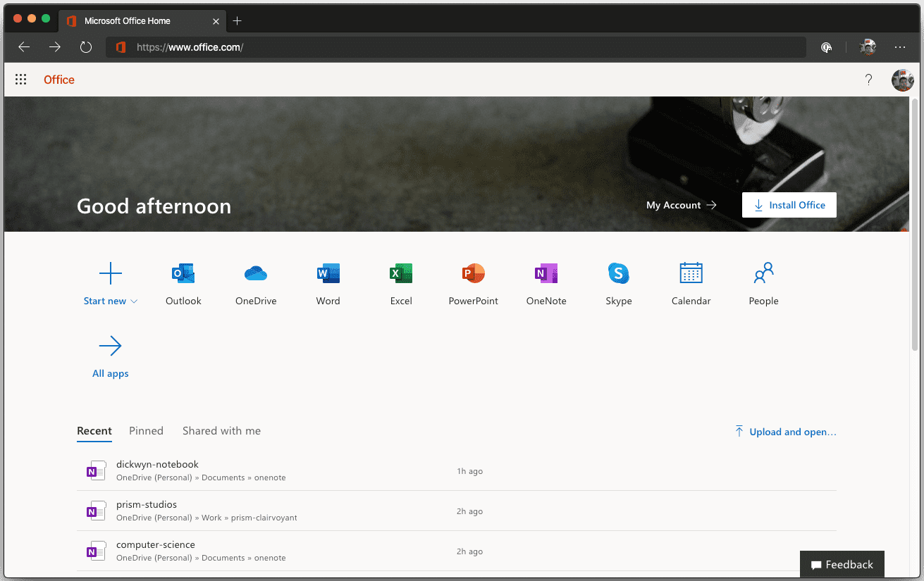Open the OneNote app icon

[x=546, y=274]
